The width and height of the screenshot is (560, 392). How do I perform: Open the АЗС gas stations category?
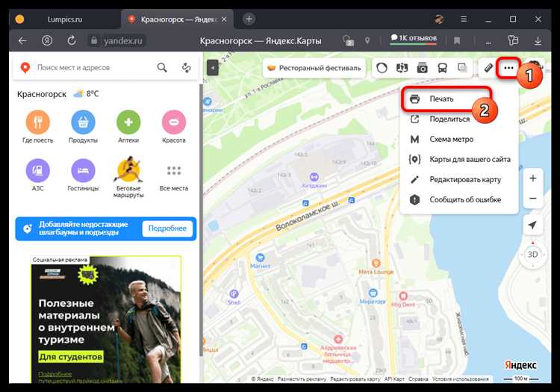click(37, 170)
